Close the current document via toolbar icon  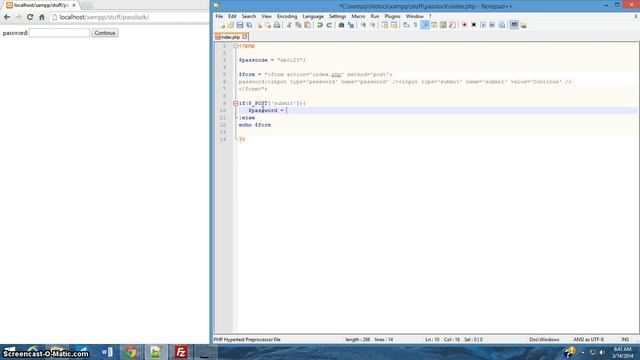point(259,25)
